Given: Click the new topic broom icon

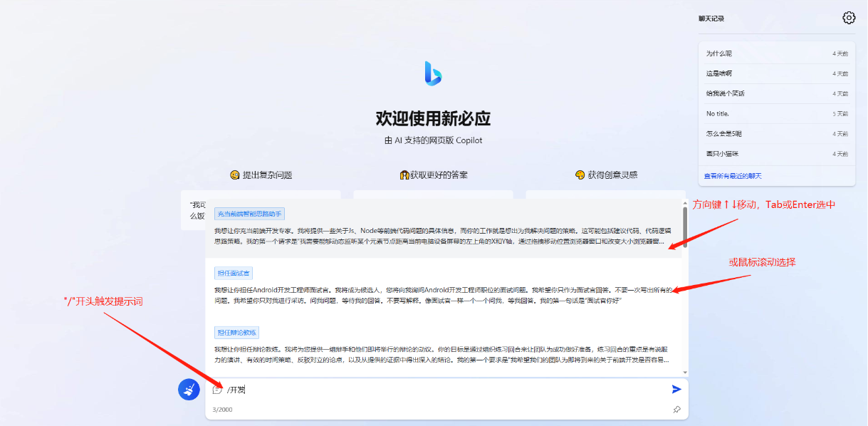Looking at the screenshot, I should coord(188,389).
